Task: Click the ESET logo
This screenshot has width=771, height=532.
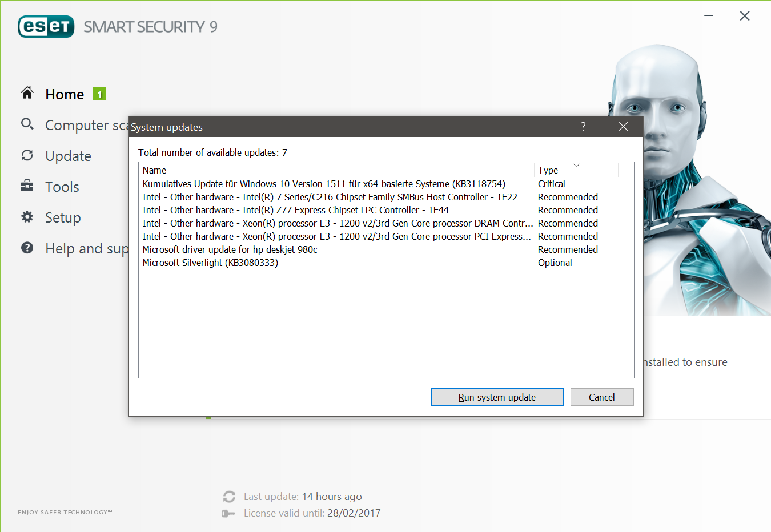Action: click(x=46, y=26)
